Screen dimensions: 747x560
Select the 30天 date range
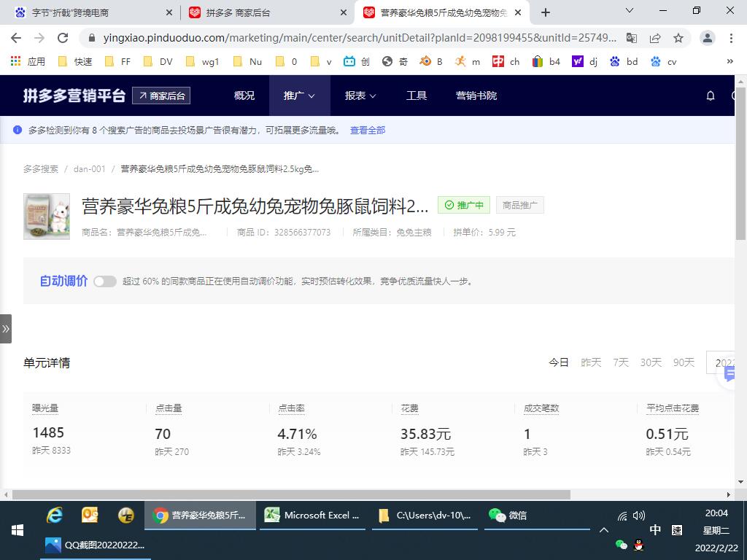point(651,363)
